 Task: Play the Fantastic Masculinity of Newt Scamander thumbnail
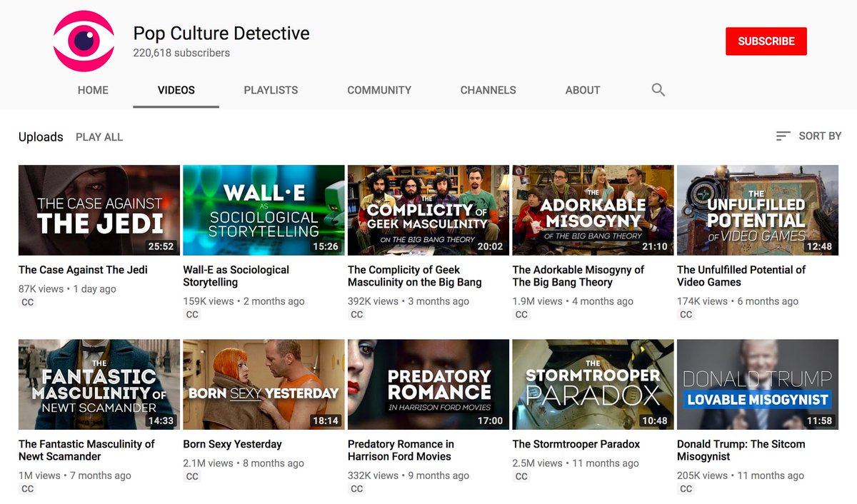(99, 385)
